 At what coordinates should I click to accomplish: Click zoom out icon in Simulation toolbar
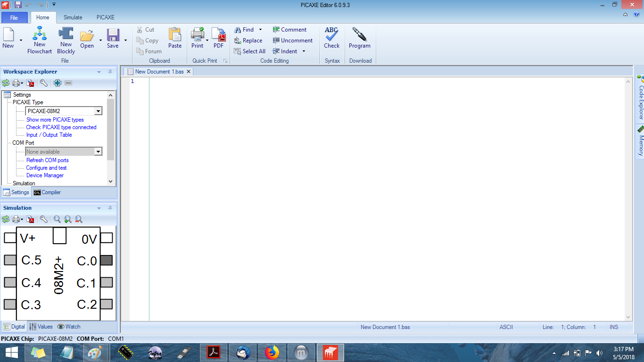click(x=79, y=219)
